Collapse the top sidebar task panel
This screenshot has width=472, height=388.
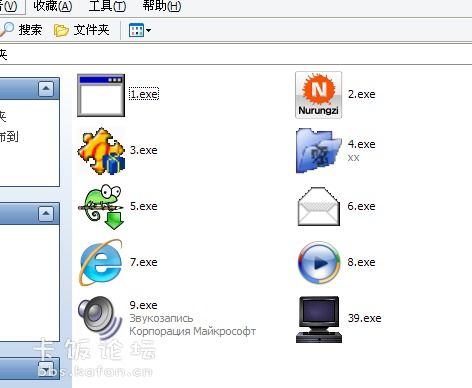click(46, 89)
